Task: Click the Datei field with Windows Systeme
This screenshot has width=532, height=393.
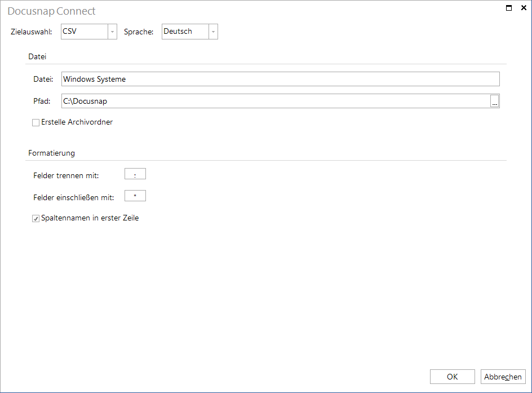Action: 280,79
